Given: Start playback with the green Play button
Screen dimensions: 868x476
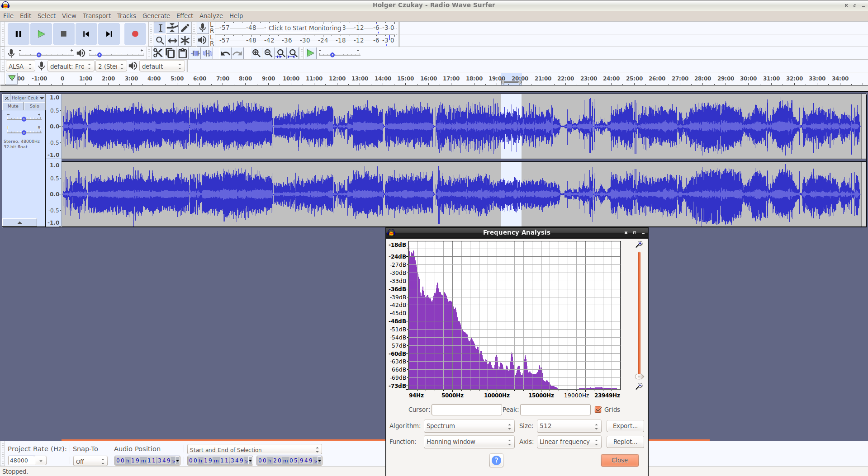Looking at the screenshot, I should tap(41, 34).
